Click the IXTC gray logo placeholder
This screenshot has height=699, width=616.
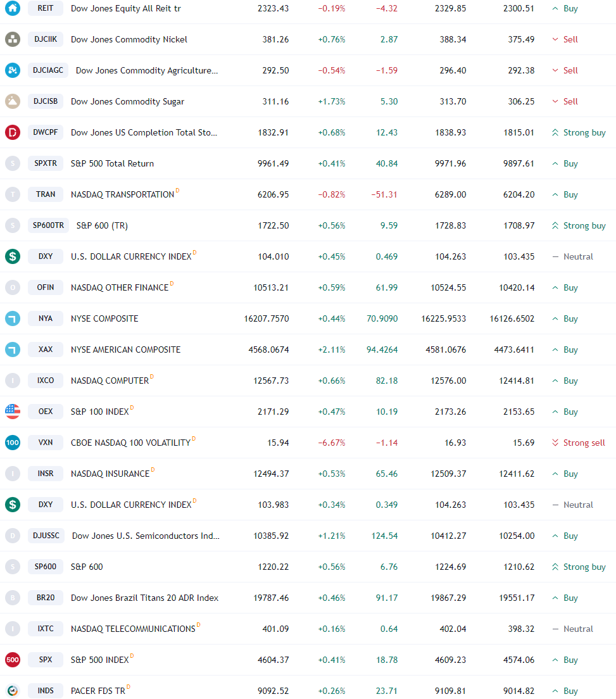click(13, 629)
